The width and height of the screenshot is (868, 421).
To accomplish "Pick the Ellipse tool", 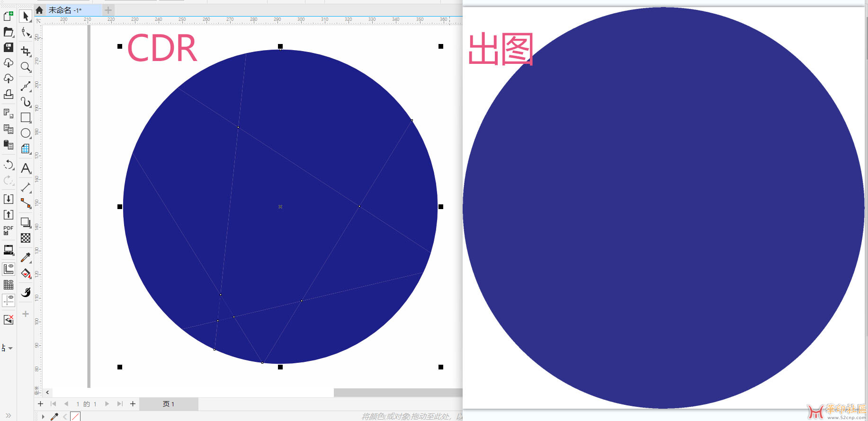I will click(x=26, y=133).
